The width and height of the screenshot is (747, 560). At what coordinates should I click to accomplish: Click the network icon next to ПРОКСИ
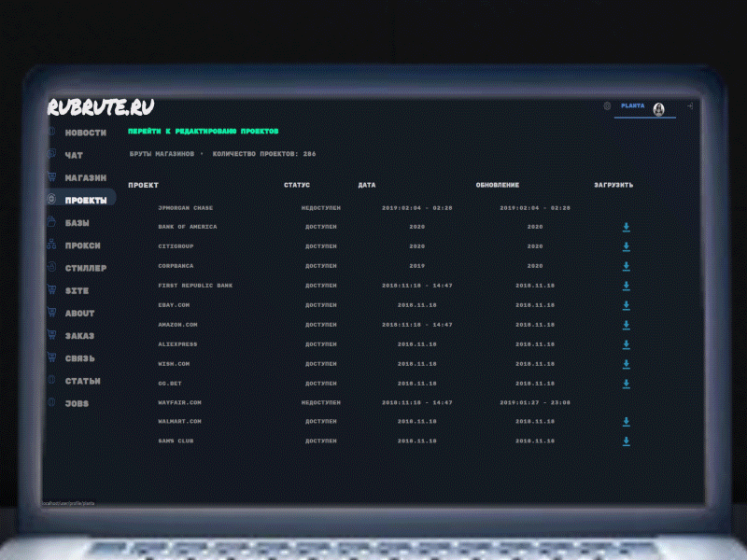[x=51, y=245]
